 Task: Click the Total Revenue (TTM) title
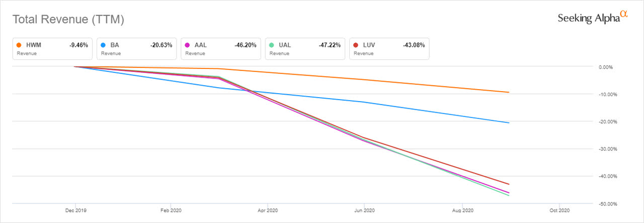[x=68, y=20]
